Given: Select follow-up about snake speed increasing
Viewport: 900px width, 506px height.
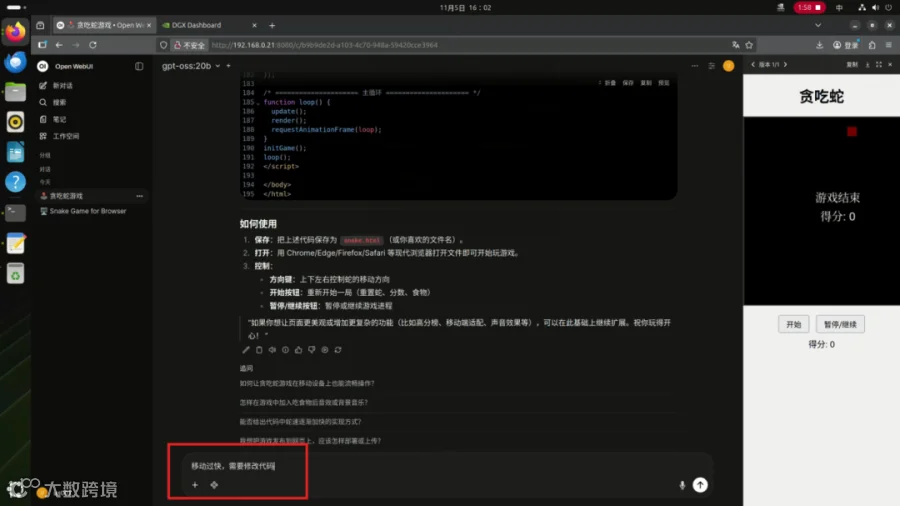Looking at the screenshot, I should (x=300, y=422).
